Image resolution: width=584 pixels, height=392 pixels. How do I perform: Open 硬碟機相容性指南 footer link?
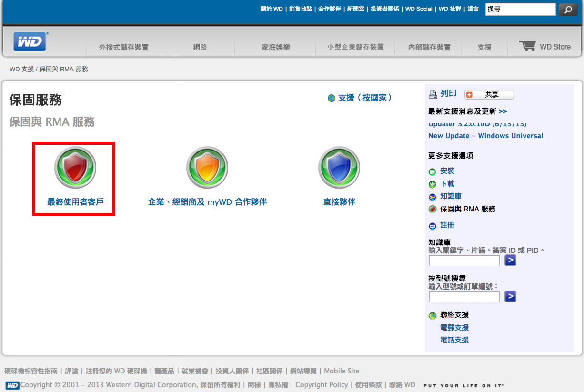click(x=31, y=371)
